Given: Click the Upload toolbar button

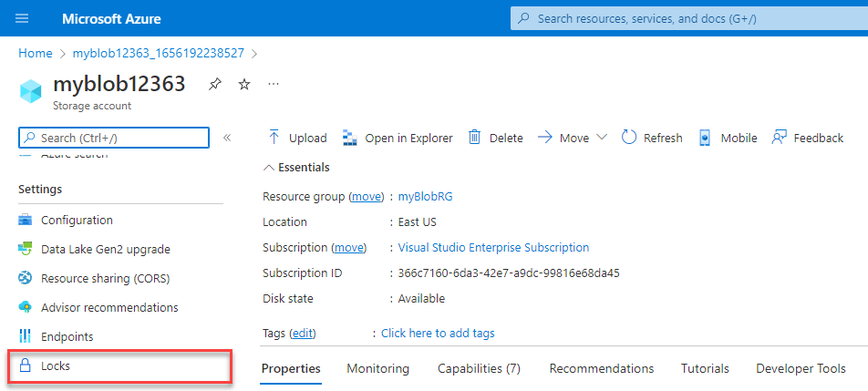Looking at the screenshot, I should point(297,138).
